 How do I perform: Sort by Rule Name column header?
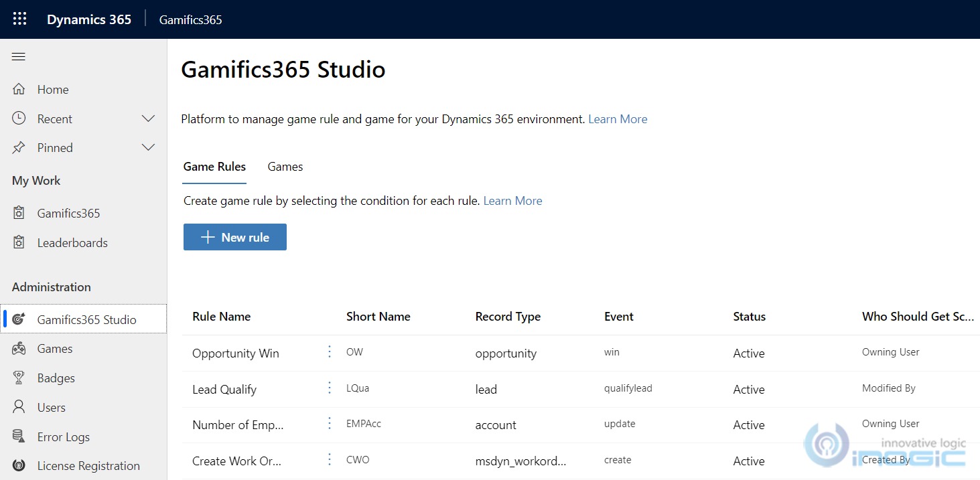[x=222, y=317]
